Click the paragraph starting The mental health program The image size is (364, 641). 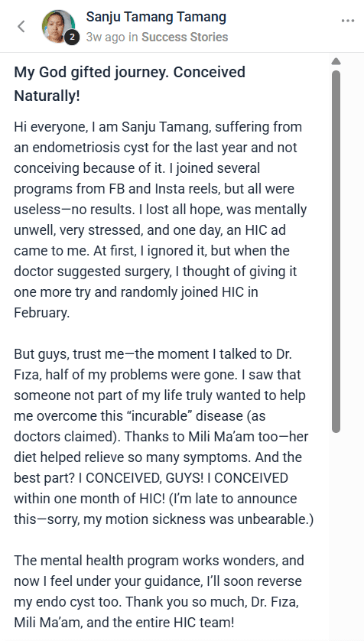pyautogui.click(x=159, y=591)
